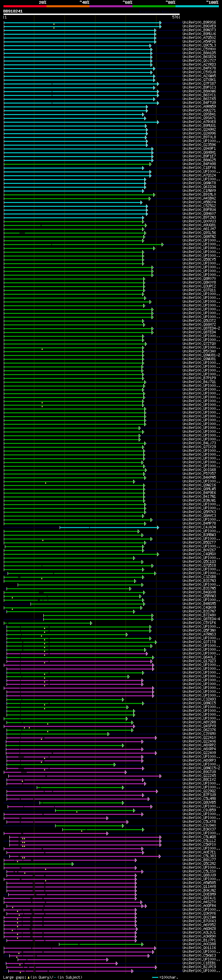
Task: Select label UniRef100_Q9C5L3
Action: pos(199,45)
